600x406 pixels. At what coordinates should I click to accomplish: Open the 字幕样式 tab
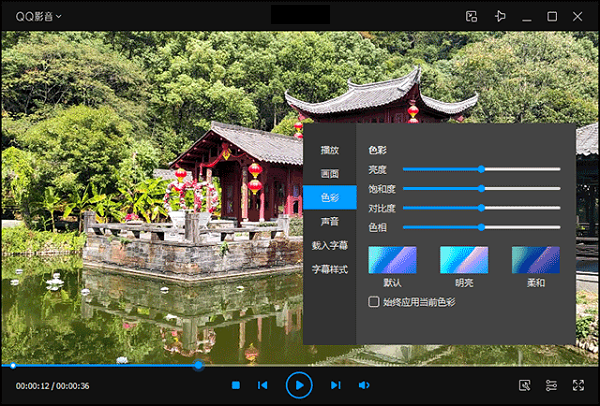tap(329, 269)
